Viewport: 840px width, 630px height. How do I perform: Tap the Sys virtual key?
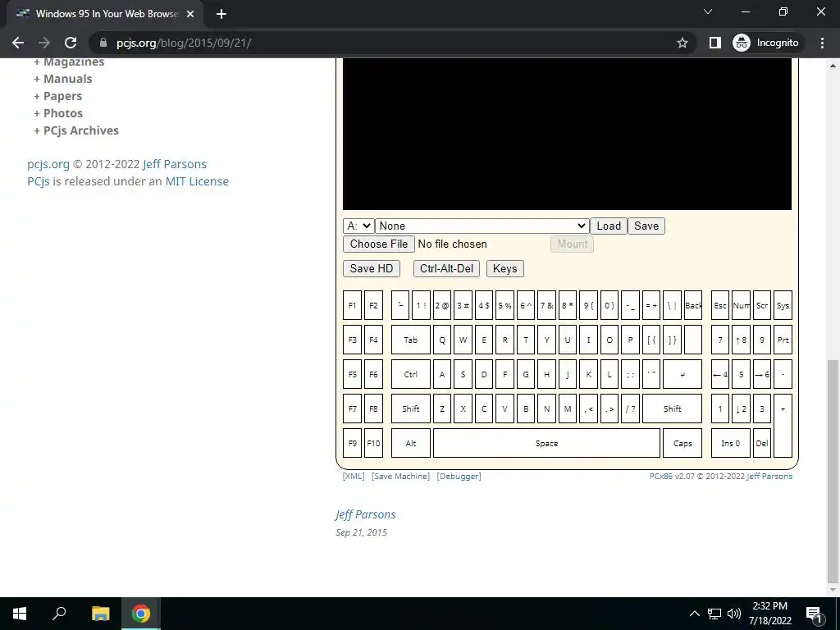point(783,305)
